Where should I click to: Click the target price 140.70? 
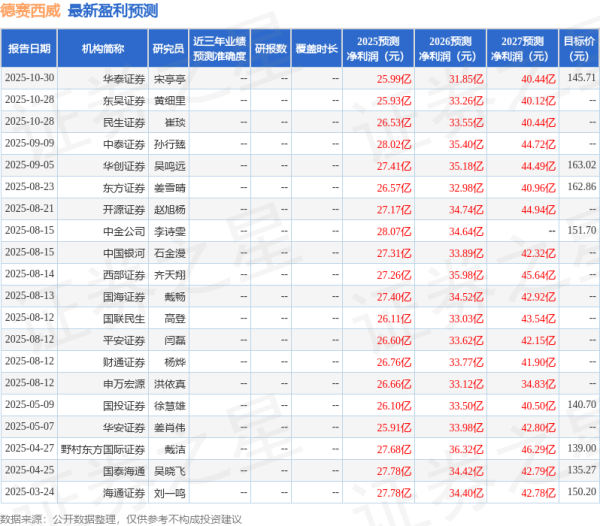582,405
